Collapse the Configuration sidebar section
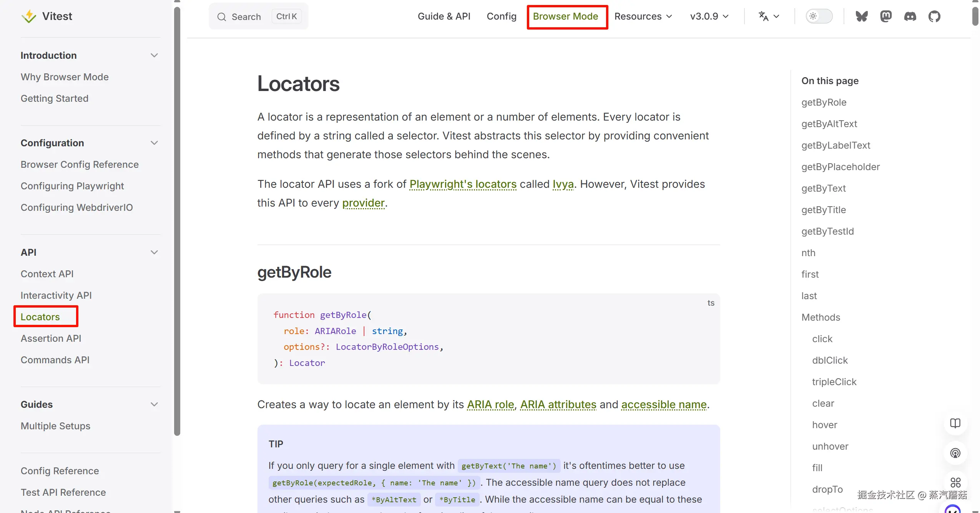The image size is (980, 513). [154, 143]
